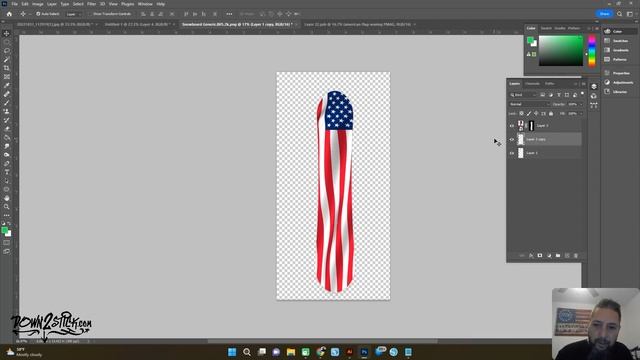This screenshot has width=640, height=360.
Task: Select the Eyedropper tool
Action: (7, 85)
